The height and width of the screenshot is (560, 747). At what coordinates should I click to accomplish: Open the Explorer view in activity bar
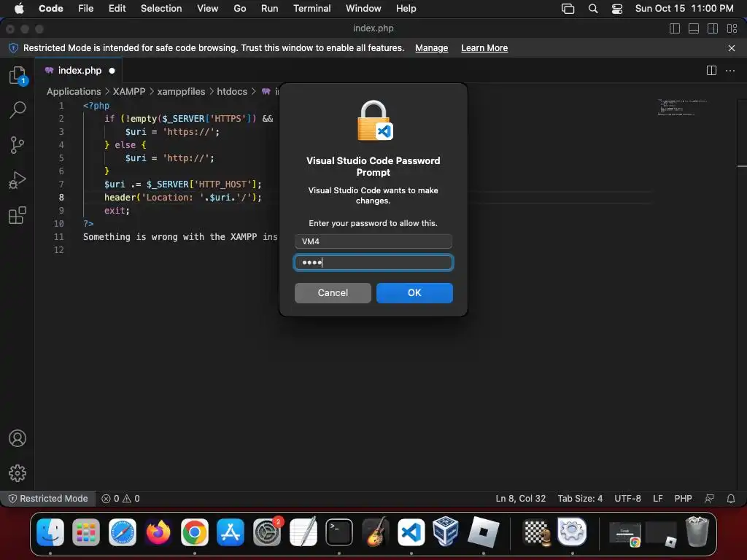18,75
